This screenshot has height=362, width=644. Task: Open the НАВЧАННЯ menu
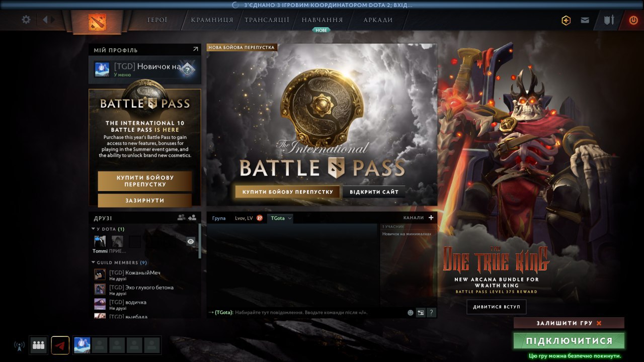322,20
